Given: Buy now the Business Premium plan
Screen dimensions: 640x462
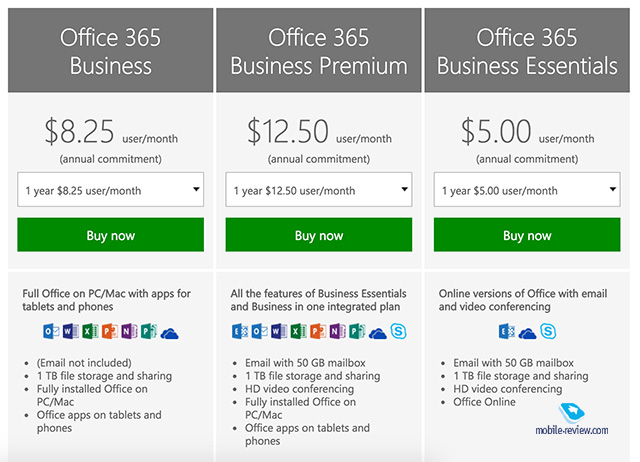Looking at the screenshot, I should (319, 235).
